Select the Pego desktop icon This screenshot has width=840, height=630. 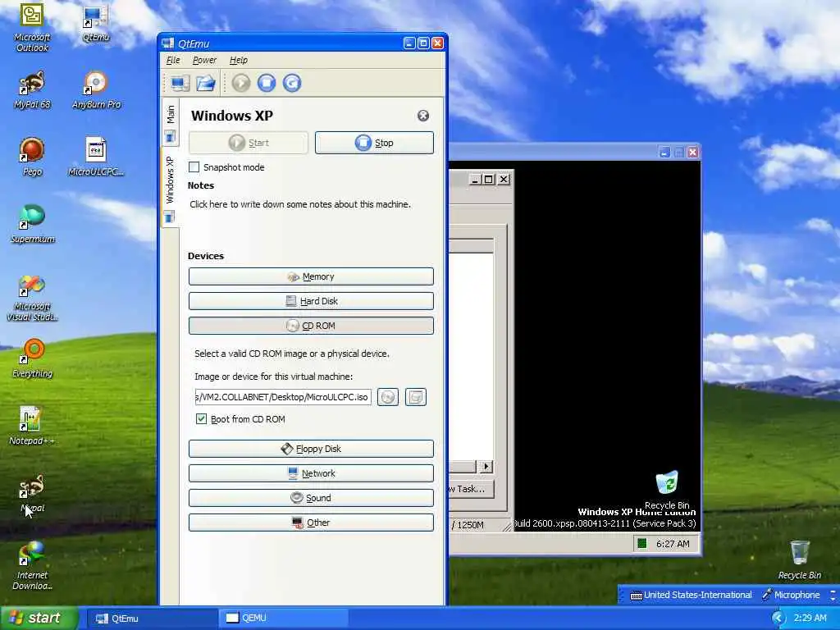[32, 157]
